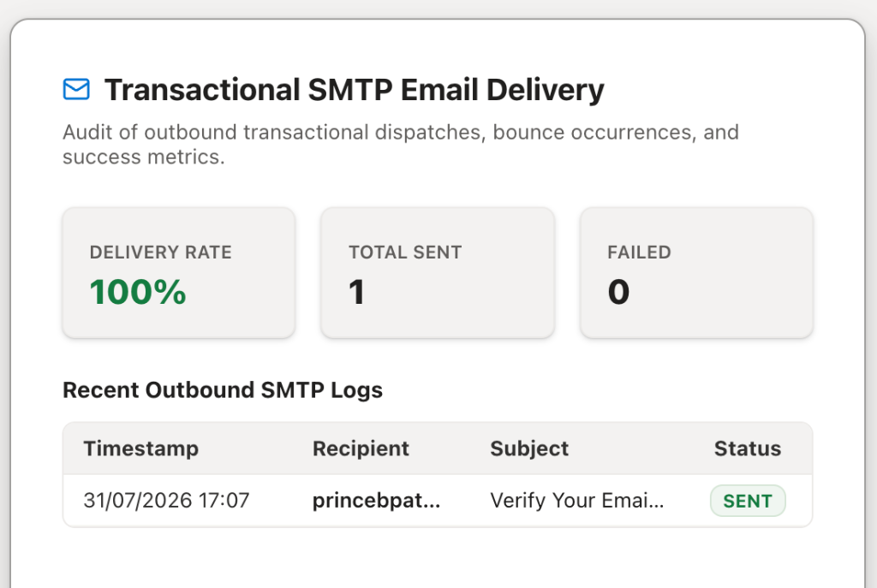Viewport: 877px width, 588px height.
Task: Select the Transactional SMTP Email Delivery heading
Action: [x=355, y=91]
